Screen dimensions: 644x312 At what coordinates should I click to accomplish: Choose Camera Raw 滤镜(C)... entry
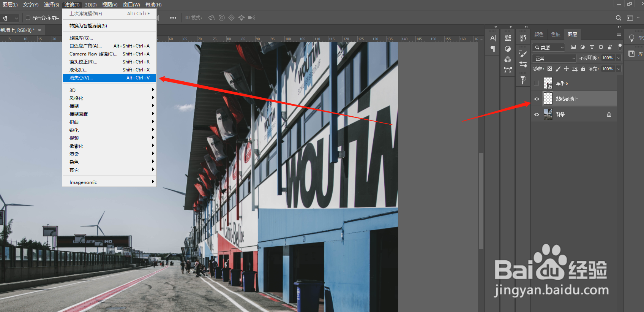pyautogui.click(x=109, y=54)
